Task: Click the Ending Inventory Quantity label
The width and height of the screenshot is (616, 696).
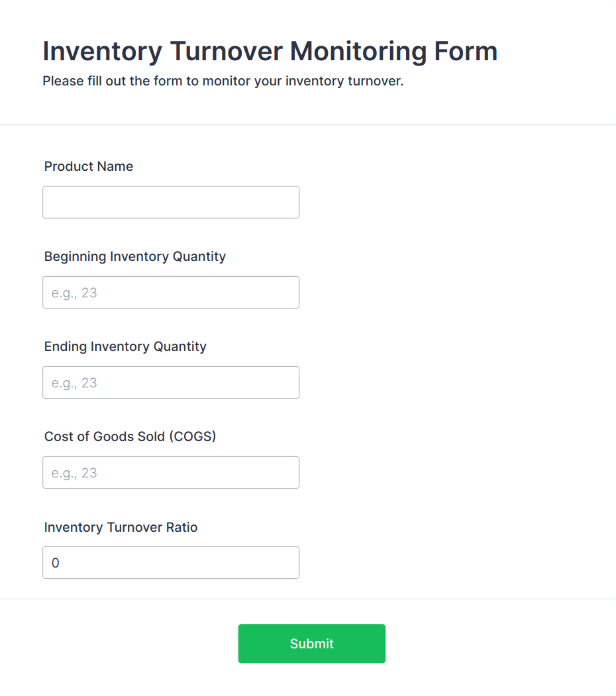Action: [x=125, y=346]
